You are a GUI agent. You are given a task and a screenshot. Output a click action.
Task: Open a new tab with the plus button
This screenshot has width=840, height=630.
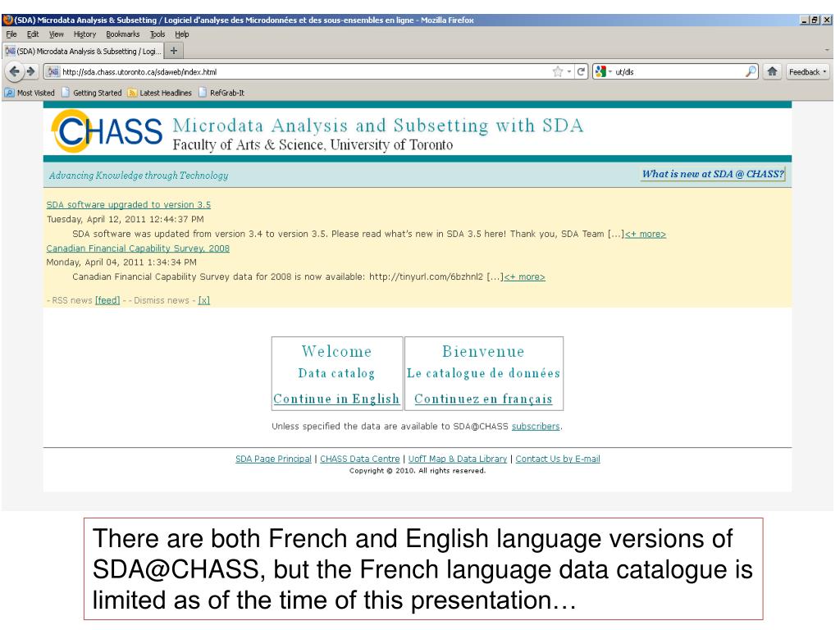(x=174, y=51)
